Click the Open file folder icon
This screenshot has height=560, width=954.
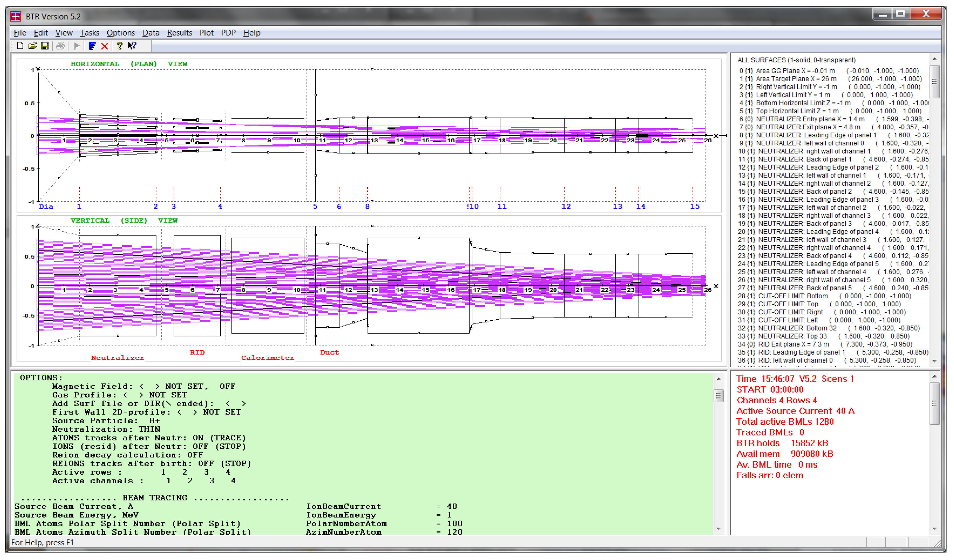click(x=32, y=46)
